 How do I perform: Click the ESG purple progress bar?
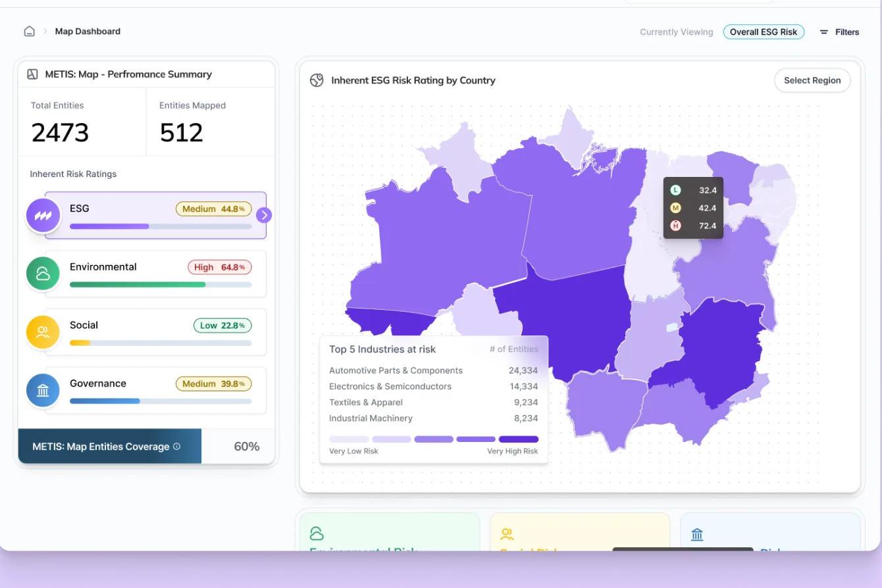click(x=161, y=226)
